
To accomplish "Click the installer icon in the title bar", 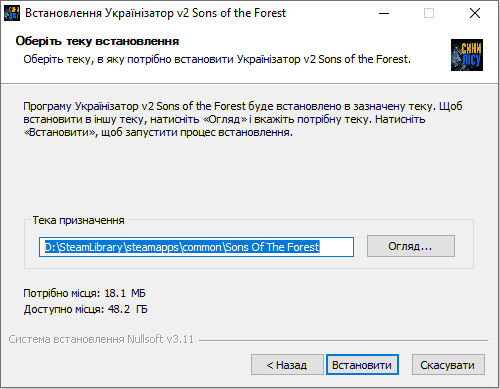I will [12, 13].
